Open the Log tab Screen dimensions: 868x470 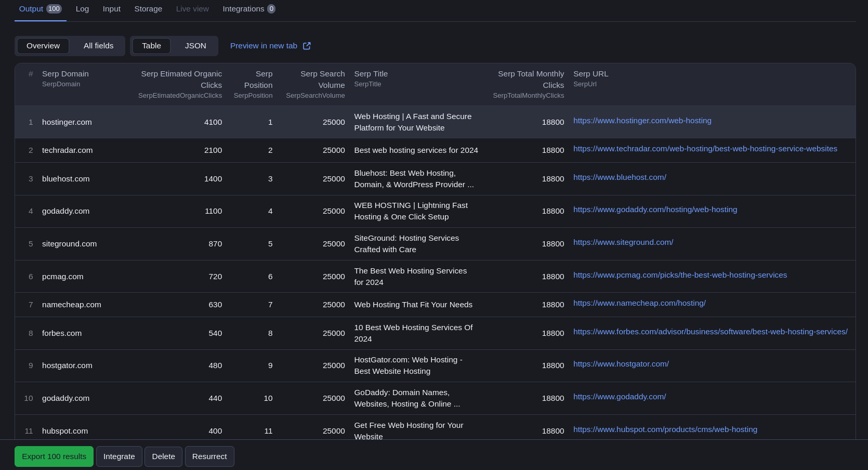[82, 9]
